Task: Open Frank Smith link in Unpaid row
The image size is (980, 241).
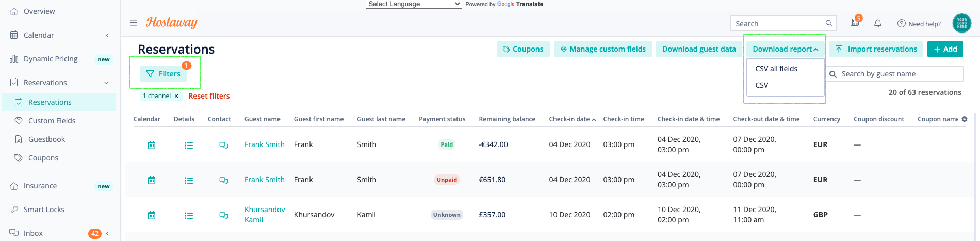Action: click(x=265, y=180)
